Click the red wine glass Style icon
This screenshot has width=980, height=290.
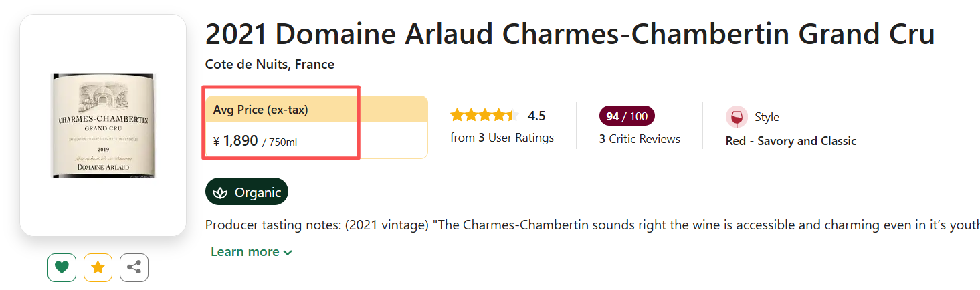[737, 117]
